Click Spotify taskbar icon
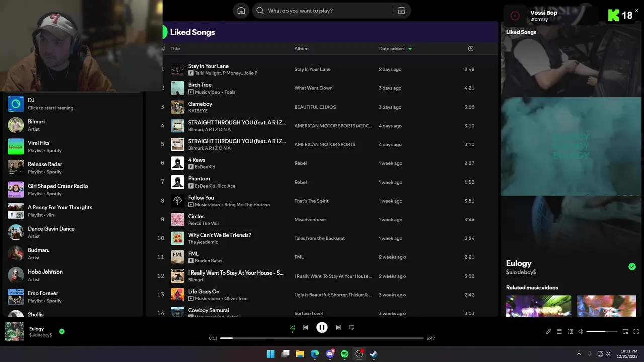 point(345,354)
